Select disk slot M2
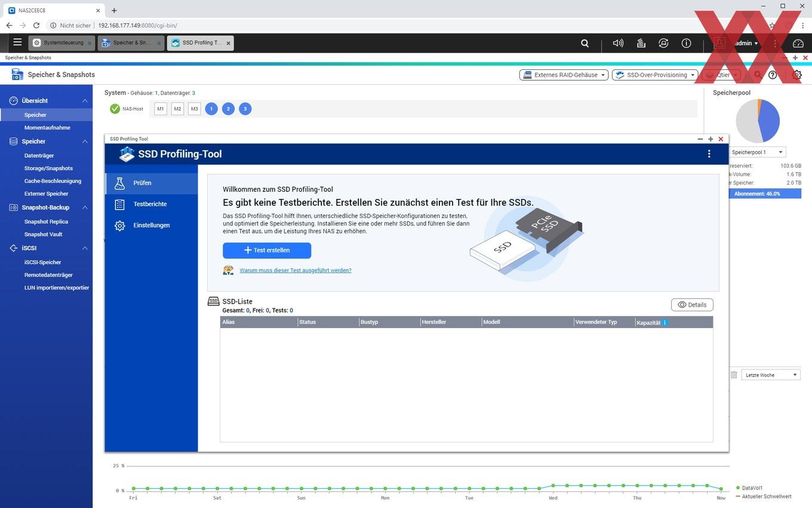The height and width of the screenshot is (508, 812). pos(177,109)
